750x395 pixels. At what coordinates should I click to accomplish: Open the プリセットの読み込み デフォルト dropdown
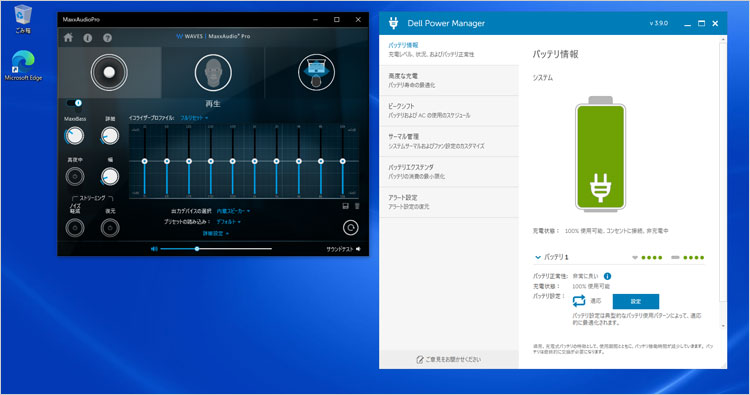[x=228, y=222]
